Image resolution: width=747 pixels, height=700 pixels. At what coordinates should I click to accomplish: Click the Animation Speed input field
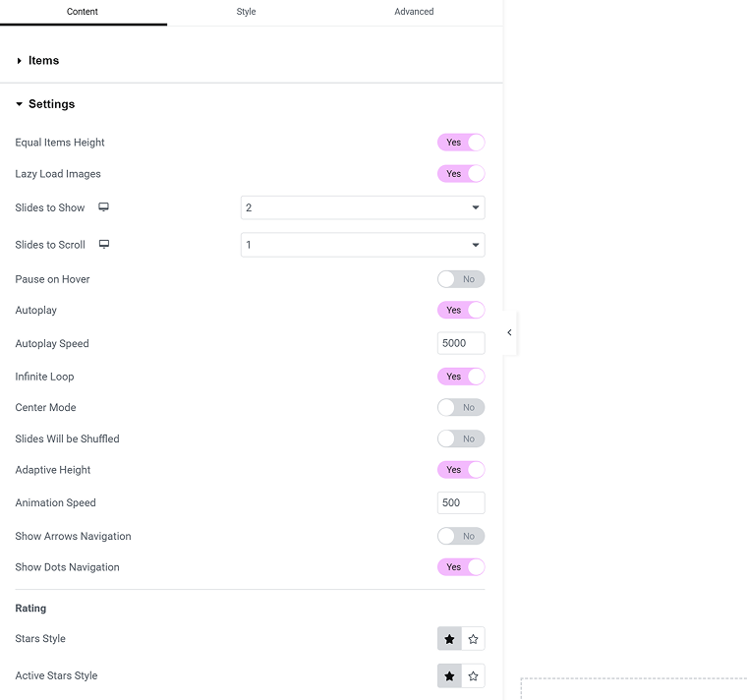click(x=461, y=502)
